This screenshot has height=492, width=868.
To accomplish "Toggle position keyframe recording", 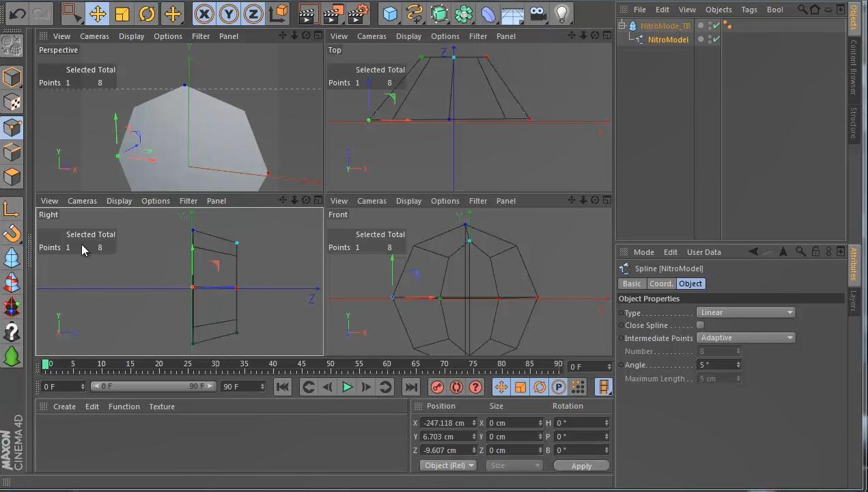I will point(501,387).
